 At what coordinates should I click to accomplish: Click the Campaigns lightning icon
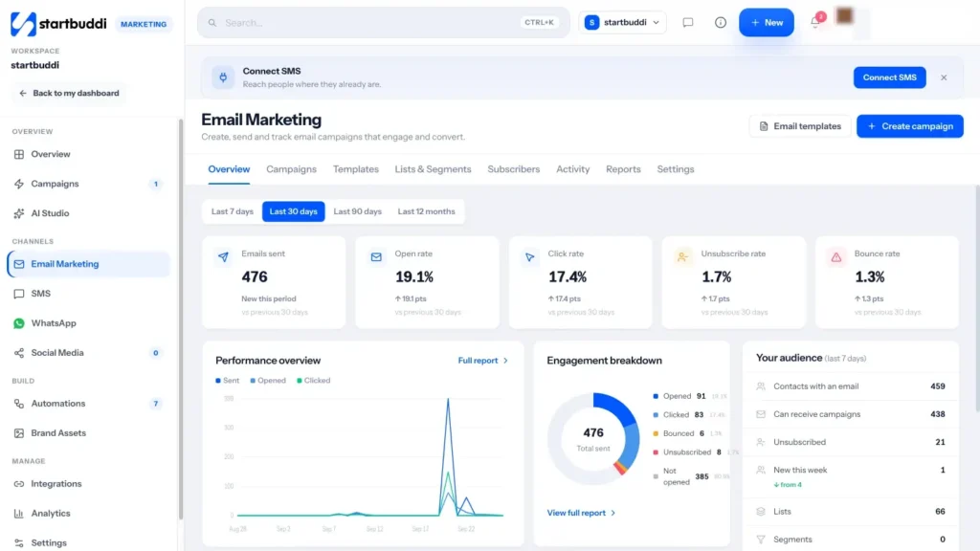19,184
